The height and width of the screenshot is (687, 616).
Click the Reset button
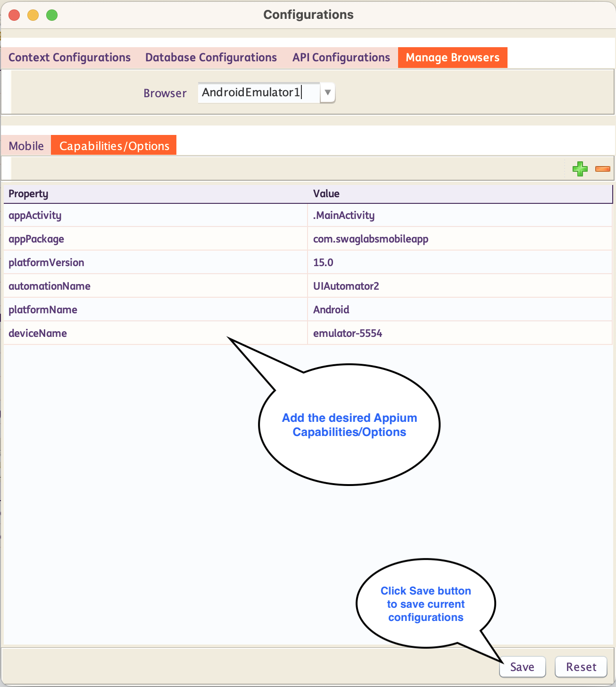pos(581,667)
